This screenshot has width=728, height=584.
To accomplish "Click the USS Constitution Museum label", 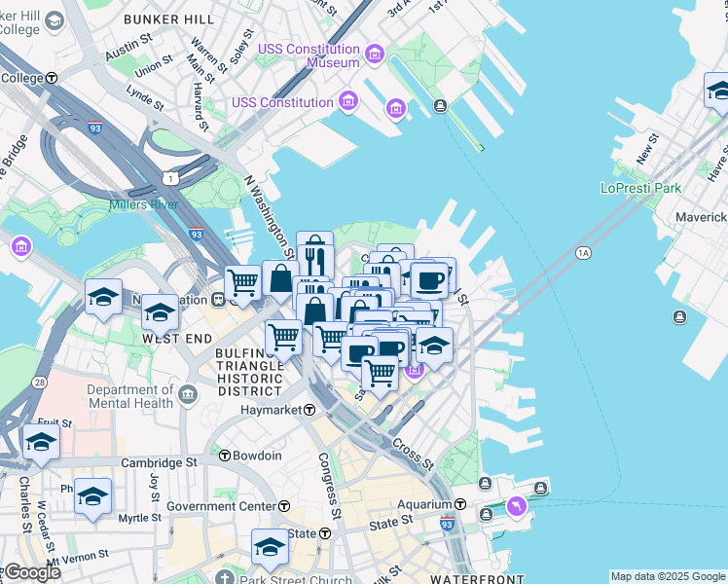I will pos(309,55).
